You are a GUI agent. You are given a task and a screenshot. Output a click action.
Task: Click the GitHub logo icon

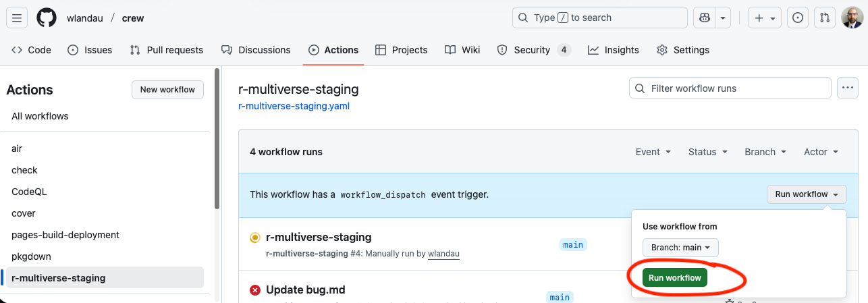47,18
